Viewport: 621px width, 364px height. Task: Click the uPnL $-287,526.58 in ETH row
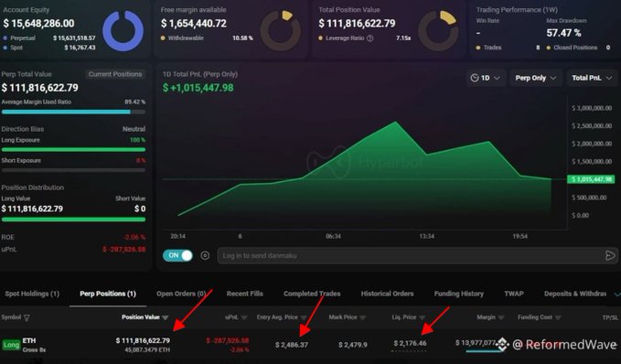[x=228, y=340]
